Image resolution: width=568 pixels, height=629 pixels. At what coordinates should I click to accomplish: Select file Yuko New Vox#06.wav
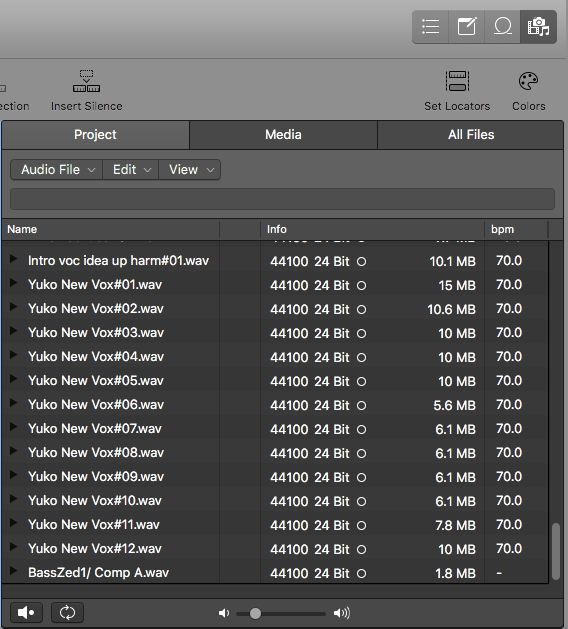pos(96,405)
